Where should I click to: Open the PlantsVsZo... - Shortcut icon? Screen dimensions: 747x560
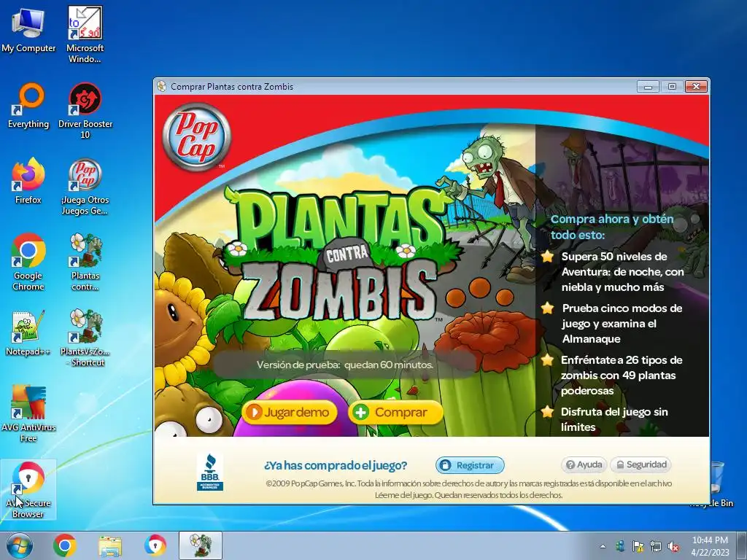pyautogui.click(x=85, y=338)
